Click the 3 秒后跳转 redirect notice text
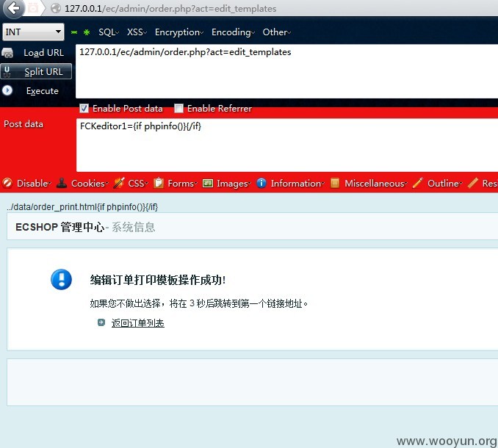 tap(199, 303)
